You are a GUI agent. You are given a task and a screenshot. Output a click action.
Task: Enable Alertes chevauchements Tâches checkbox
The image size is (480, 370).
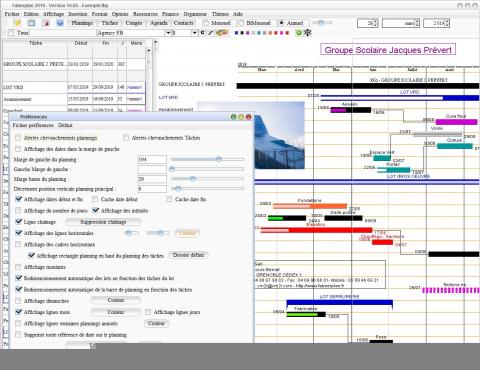(x=126, y=138)
